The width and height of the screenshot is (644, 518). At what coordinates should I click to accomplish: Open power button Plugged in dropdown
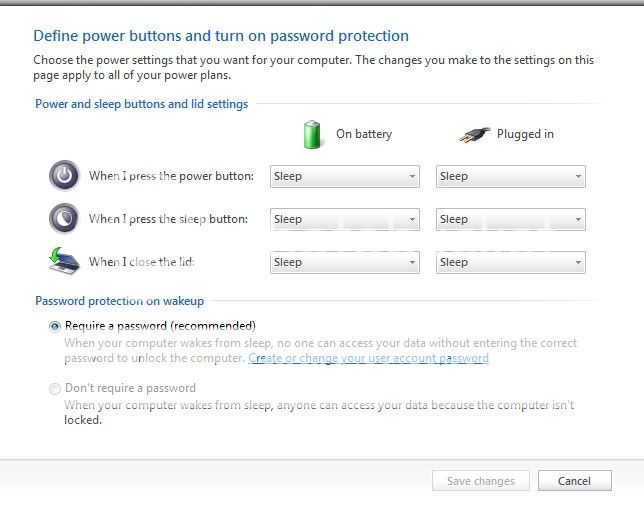(x=511, y=177)
